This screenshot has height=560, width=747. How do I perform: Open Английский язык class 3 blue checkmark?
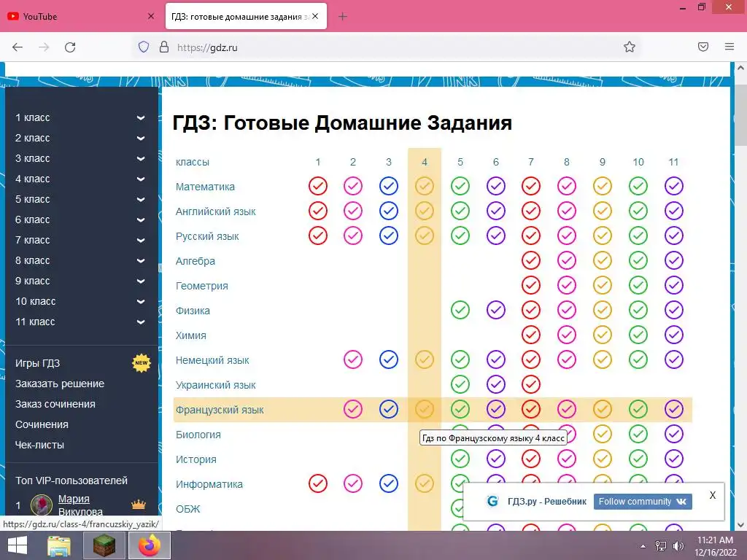click(x=389, y=211)
